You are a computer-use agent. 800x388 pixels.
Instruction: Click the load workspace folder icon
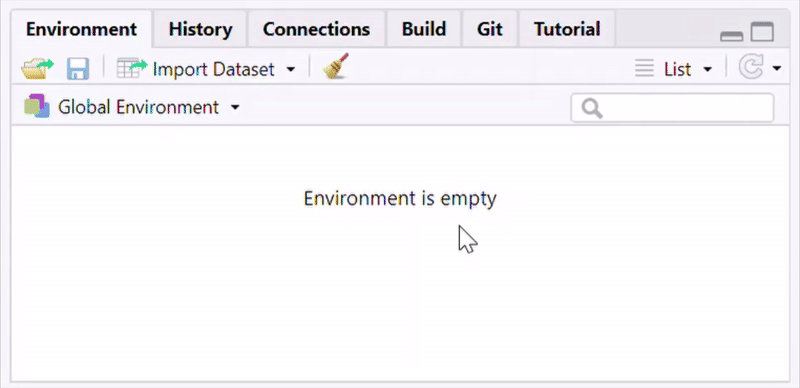37,68
